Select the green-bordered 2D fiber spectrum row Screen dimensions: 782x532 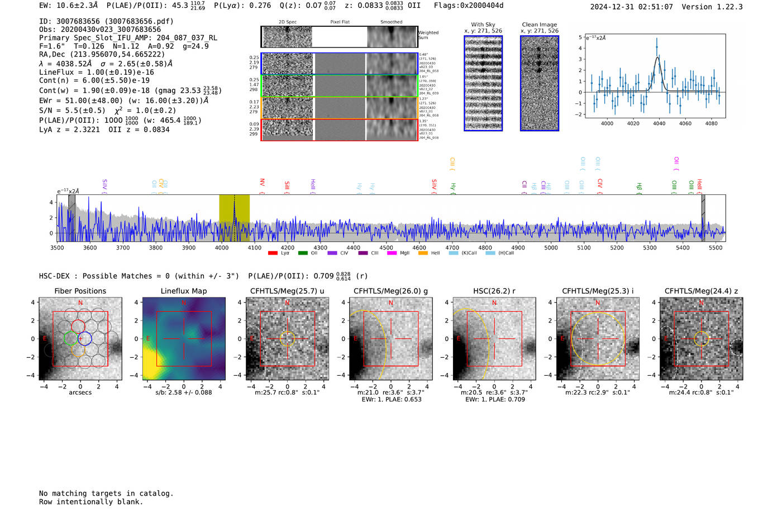click(x=340, y=85)
